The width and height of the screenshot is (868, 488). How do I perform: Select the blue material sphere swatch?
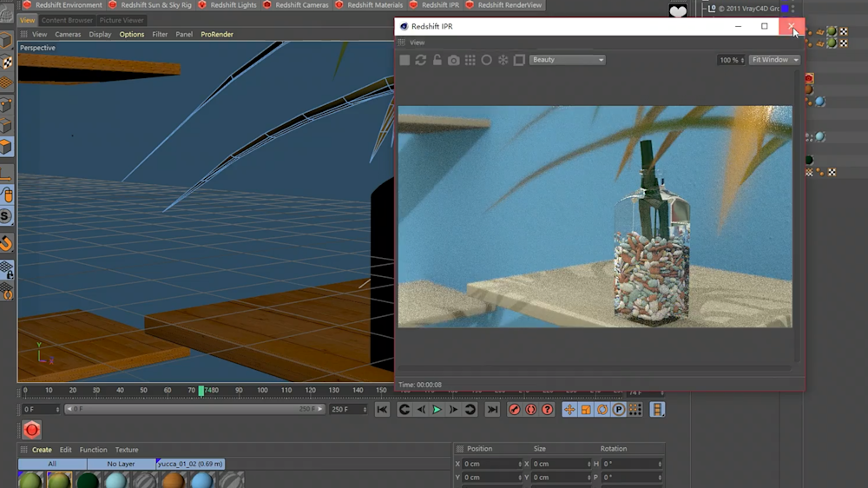tap(201, 480)
